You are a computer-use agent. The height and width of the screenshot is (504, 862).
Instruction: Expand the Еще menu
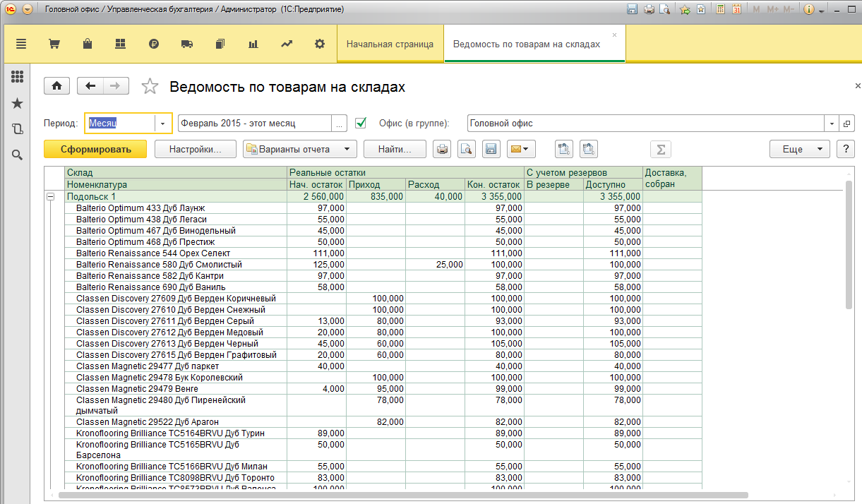(x=799, y=149)
